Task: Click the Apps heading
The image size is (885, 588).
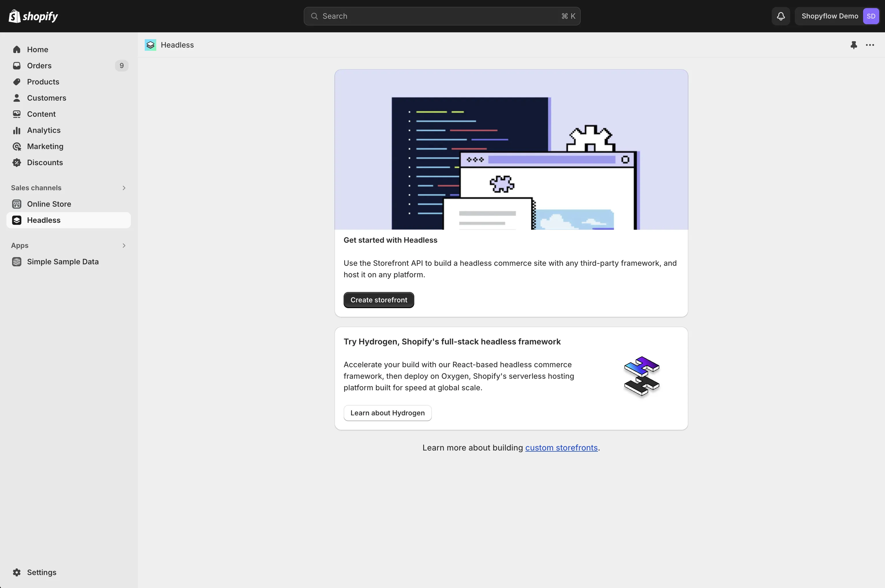Action: point(20,246)
